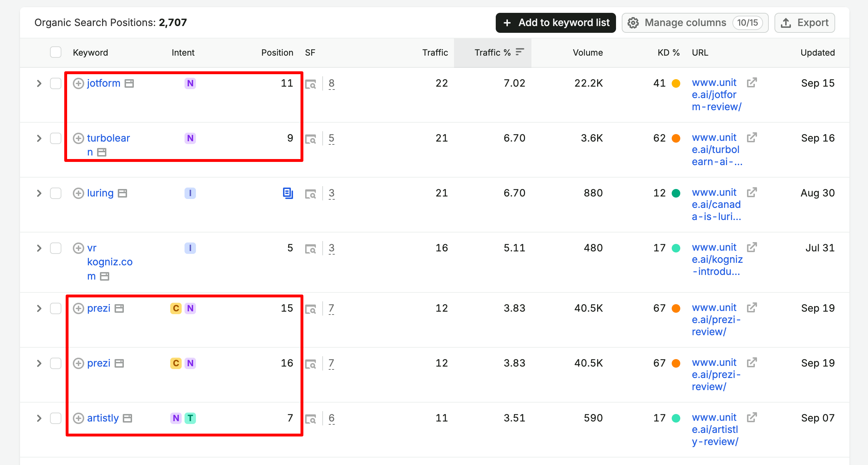Sort by the Traffic column header
868x465 pixels.
435,52
